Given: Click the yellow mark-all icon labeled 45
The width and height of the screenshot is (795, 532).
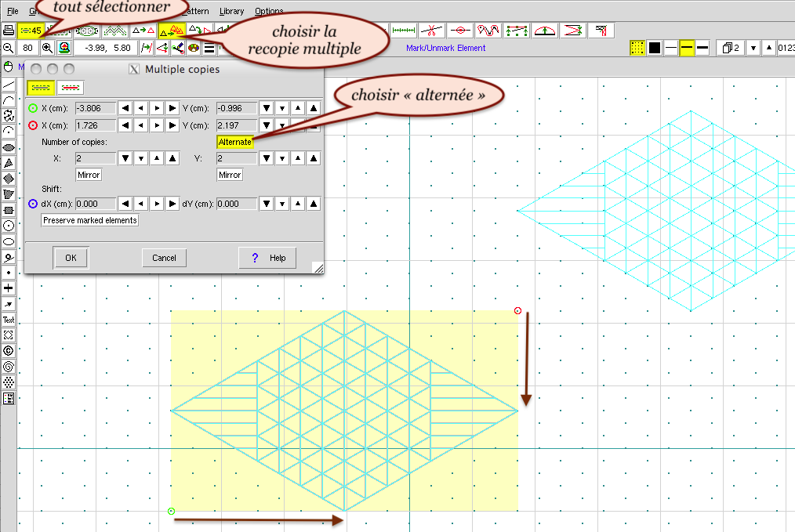Looking at the screenshot, I should [31, 31].
